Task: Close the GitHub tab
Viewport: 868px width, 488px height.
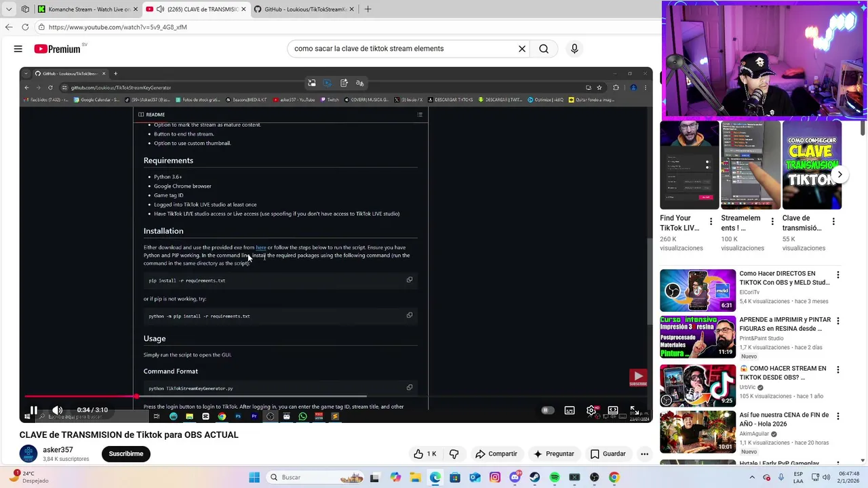Action: pos(351,9)
